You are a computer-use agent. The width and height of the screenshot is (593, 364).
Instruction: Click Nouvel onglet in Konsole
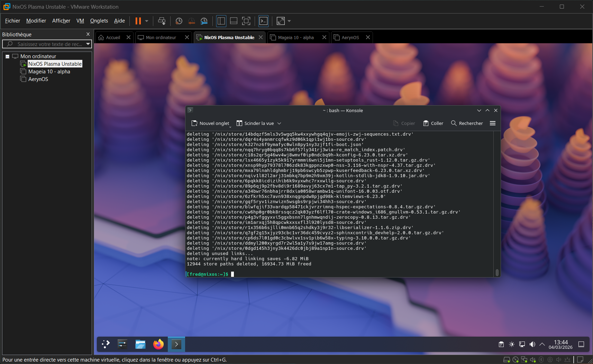pyautogui.click(x=210, y=124)
